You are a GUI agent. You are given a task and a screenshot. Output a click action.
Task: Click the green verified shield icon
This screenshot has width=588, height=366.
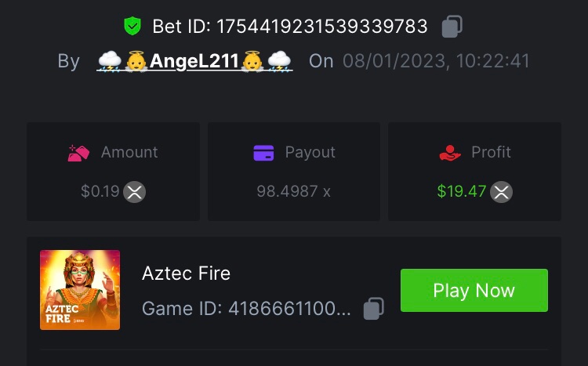pyautogui.click(x=132, y=27)
